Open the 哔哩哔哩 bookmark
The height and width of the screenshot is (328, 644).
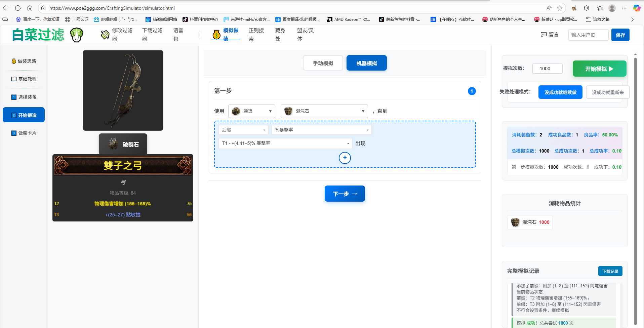[x=116, y=19]
